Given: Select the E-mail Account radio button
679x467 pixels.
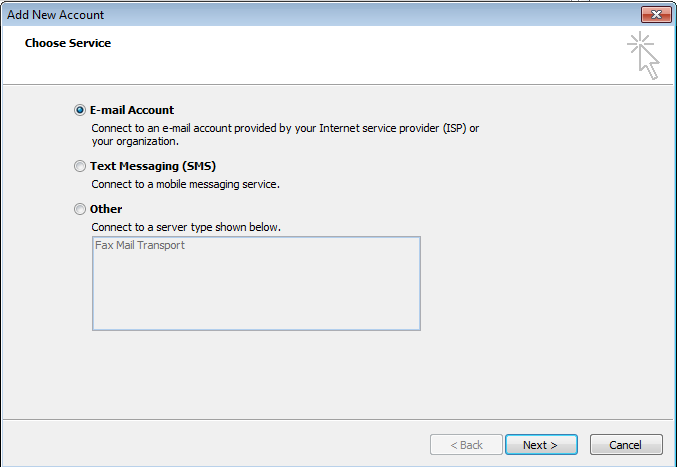Looking at the screenshot, I should pos(80,110).
